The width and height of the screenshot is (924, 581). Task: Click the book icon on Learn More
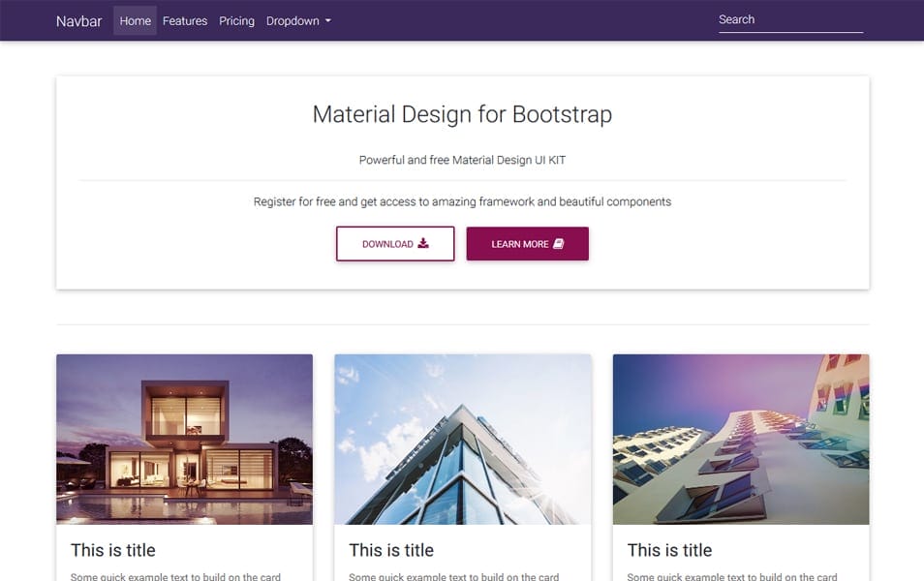[x=559, y=244]
